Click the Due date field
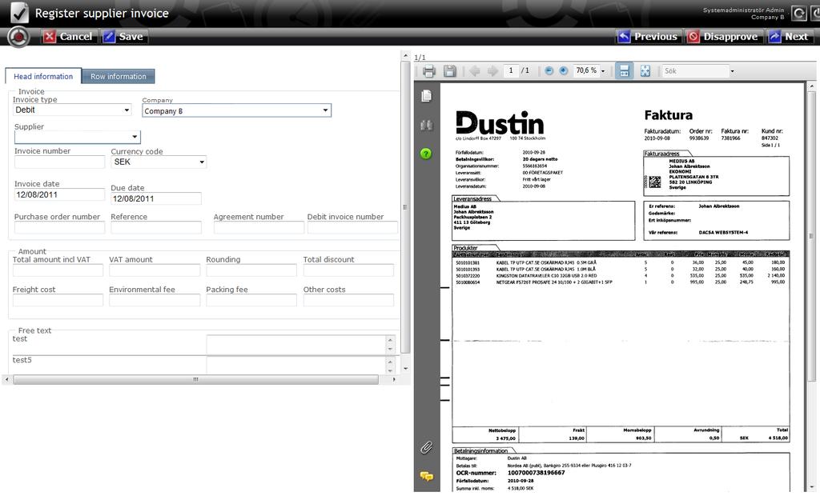Viewport: 820px width, 504px height. coord(156,198)
